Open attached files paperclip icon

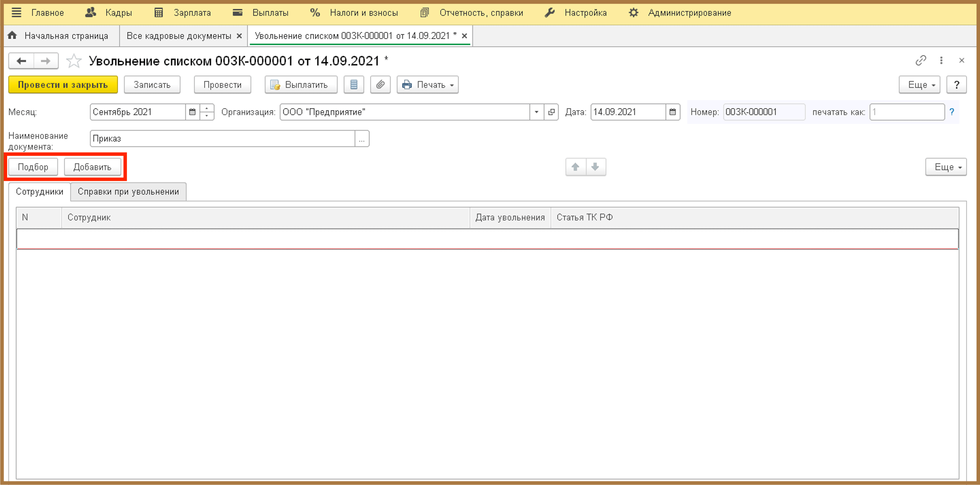(x=380, y=85)
